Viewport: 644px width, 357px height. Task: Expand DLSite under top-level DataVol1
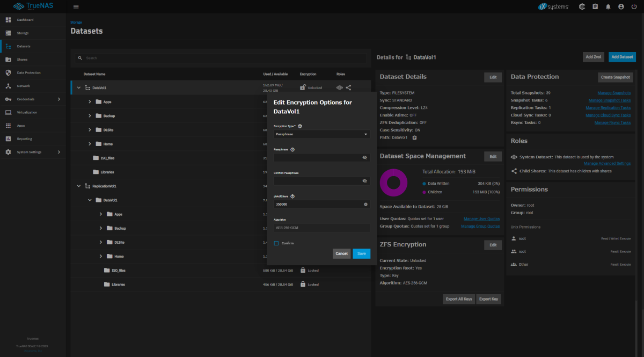[x=90, y=129]
